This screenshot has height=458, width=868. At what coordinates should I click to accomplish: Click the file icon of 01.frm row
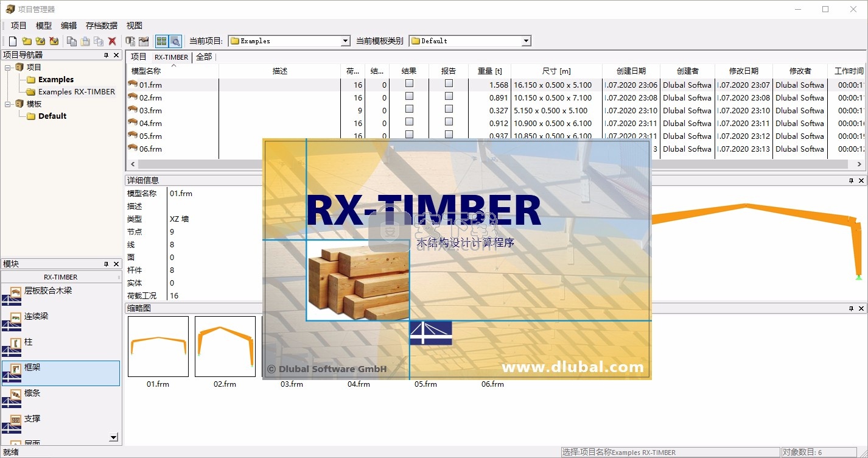133,85
